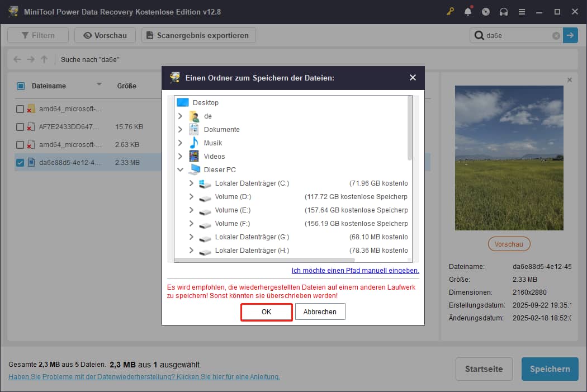Viewport: 587px width, 392px height.
Task: Click the folder tree vertical scrollbar
Action: [410, 129]
